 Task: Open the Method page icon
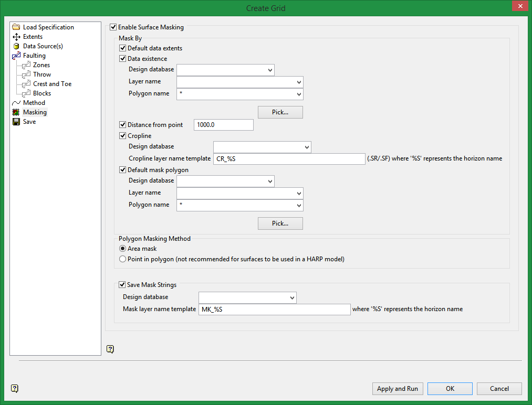(x=17, y=102)
